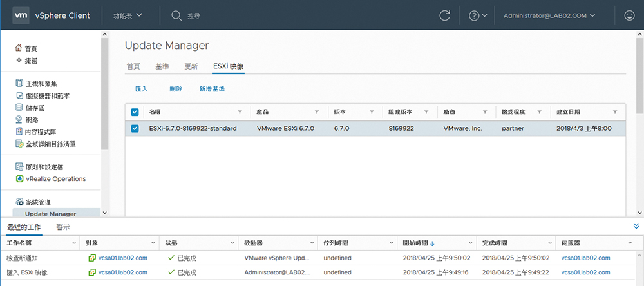The image size is (644, 286).
Task: Open vRealize Operations in the sidebar
Action: click(x=56, y=179)
